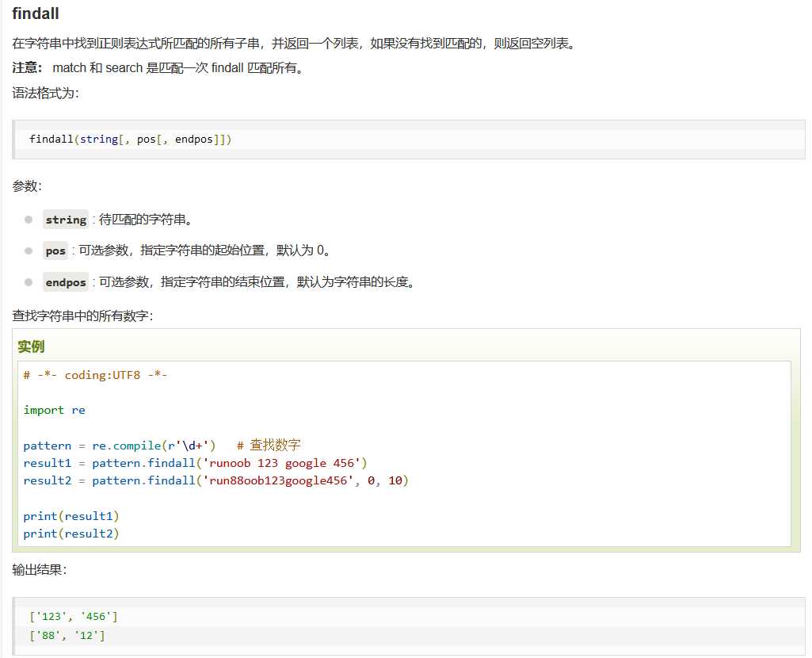This screenshot has width=812, height=658.
Task: Click the output line ['88', '12']
Action: 67,636
